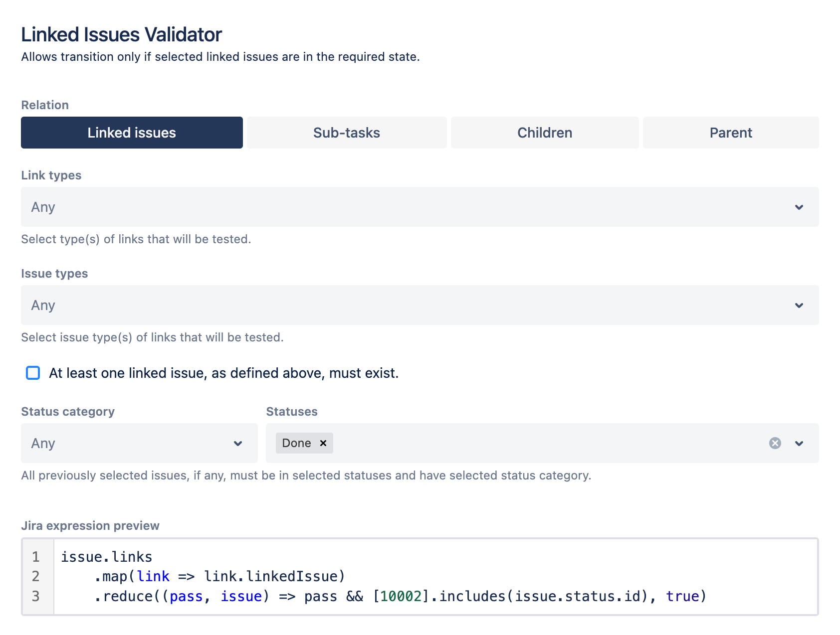The image size is (840, 635).
Task: Open the Issue types dropdown showing Any
Action: click(419, 305)
